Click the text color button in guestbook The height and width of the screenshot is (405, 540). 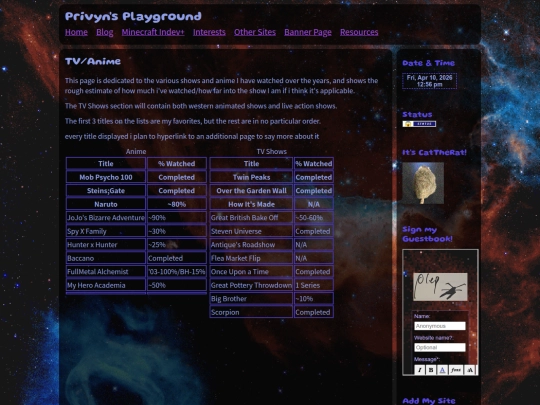click(x=443, y=370)
